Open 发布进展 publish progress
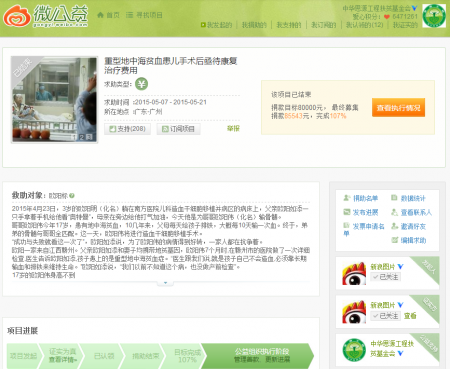Viewport: 450px width, 369px height. click(361, 212)
